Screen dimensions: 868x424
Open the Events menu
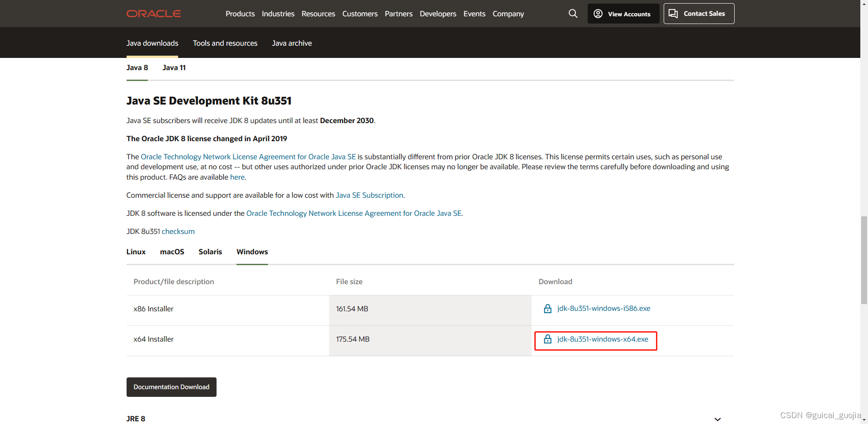point(474,14)
